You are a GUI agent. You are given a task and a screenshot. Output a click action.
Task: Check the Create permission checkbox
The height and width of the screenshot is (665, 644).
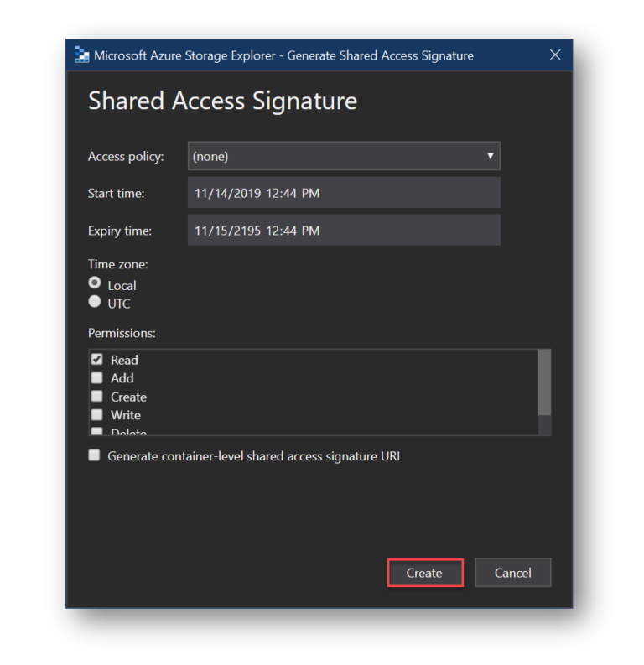[97, 397]
